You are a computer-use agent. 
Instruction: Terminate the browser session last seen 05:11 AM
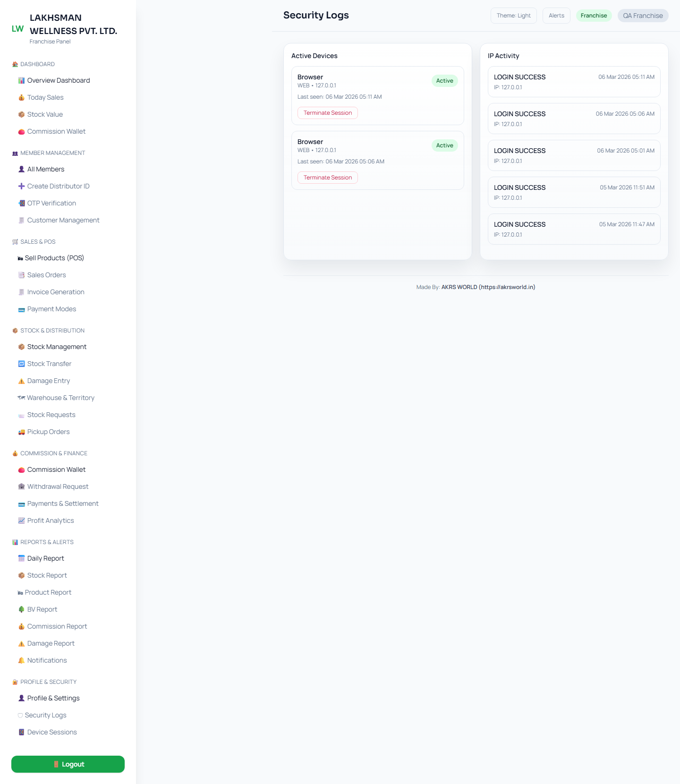point(328,113)
